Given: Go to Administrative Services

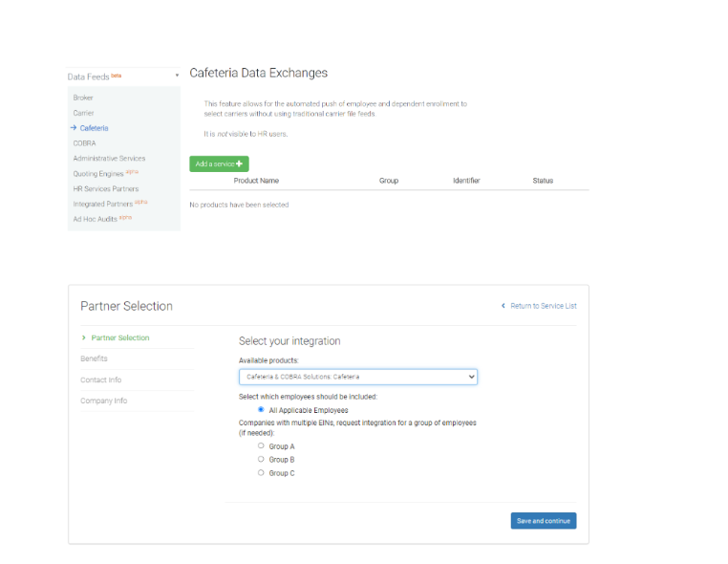Looking at the screenshot, I should point(109,159).
